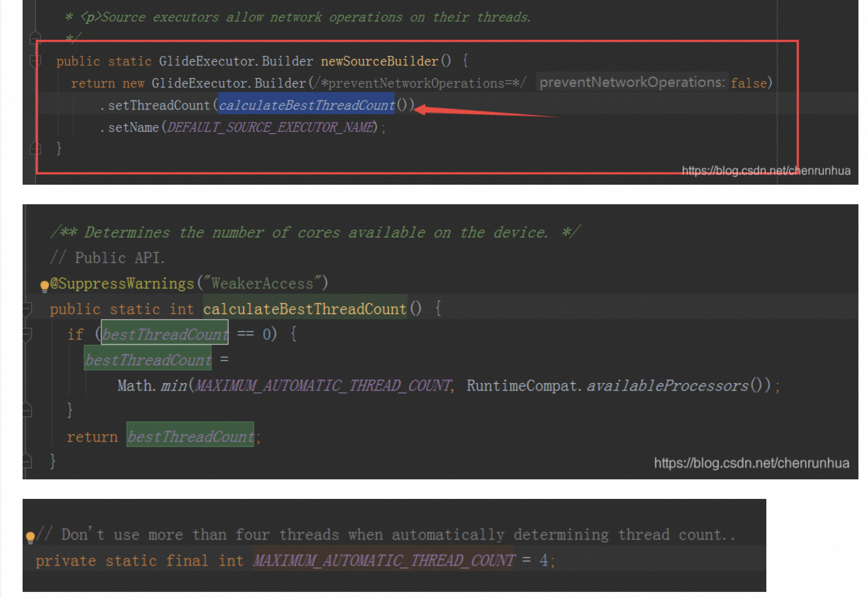Click 'new GlideExecutor.Builder' constructor call
The width and height of the screenshot is (868, 598).
tap(214, 83)
